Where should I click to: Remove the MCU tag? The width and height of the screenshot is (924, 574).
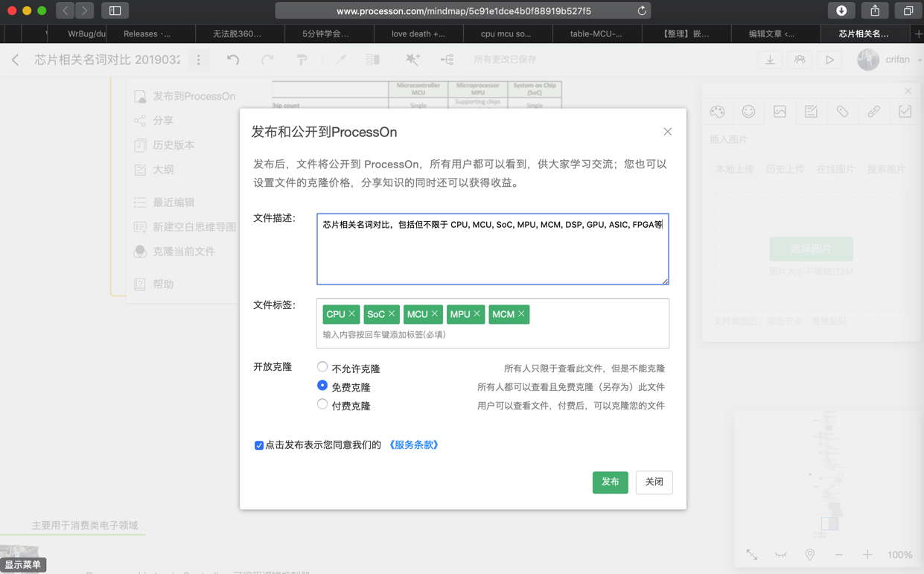[x=435, y=314]
